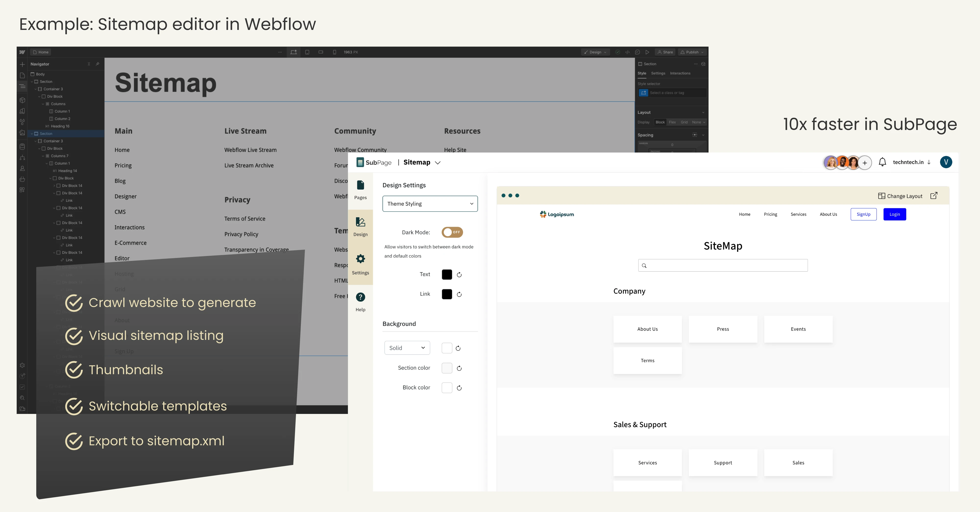Open the Ecommerce basket icon in Webflow sidebar
The width and height of the screenshot is (980, 512).
coord(22,179)
